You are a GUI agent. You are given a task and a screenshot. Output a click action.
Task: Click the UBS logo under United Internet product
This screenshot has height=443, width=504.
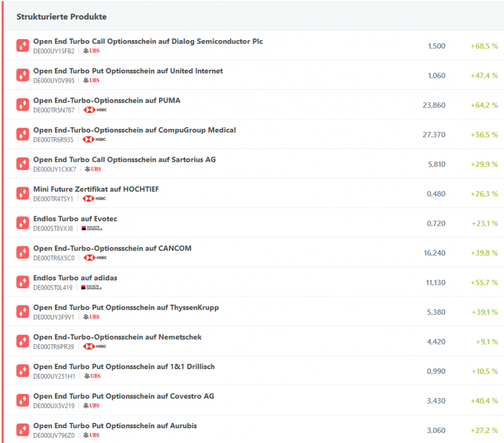click(91, 80)
